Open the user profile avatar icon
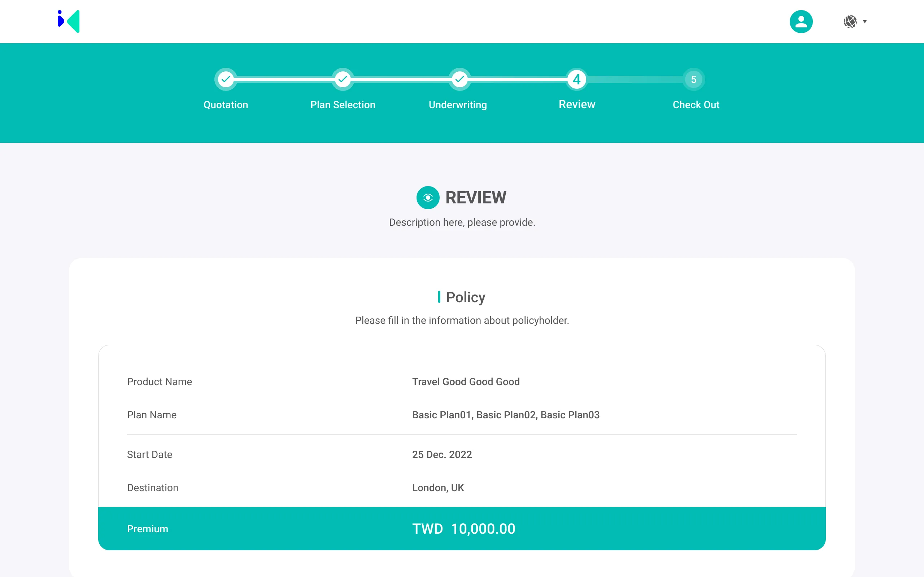The image size is (924, 577). (x=801, y=21)
